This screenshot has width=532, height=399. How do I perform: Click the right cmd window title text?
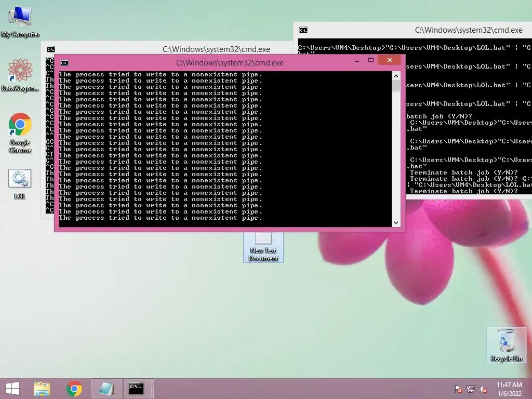[x=469, y=30]
